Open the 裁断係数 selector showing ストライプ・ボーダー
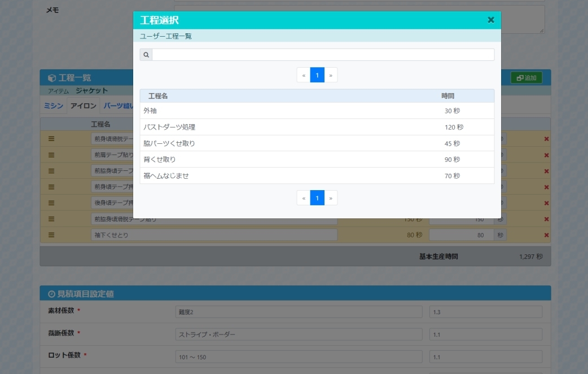The image size is (588, 374). [x=299, y=335]
